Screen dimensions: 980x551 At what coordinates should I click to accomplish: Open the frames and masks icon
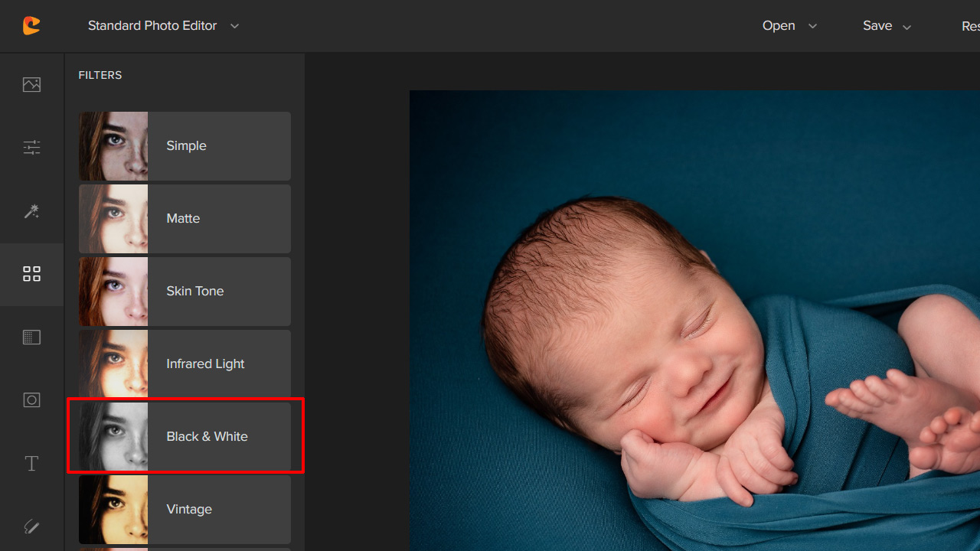31,400
